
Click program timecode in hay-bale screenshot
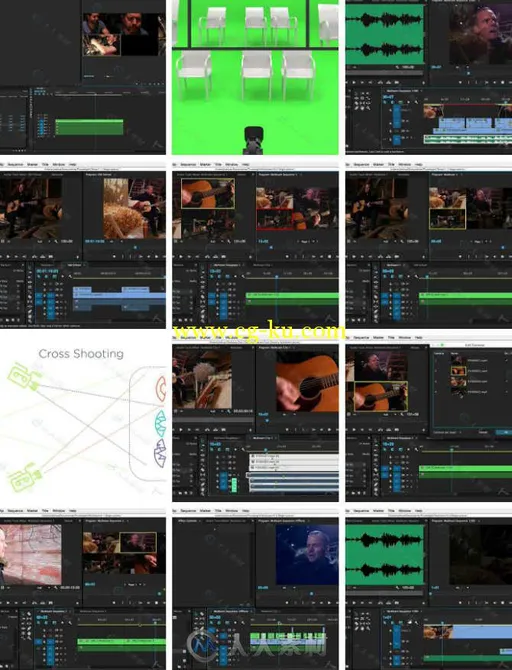(94, 241)
